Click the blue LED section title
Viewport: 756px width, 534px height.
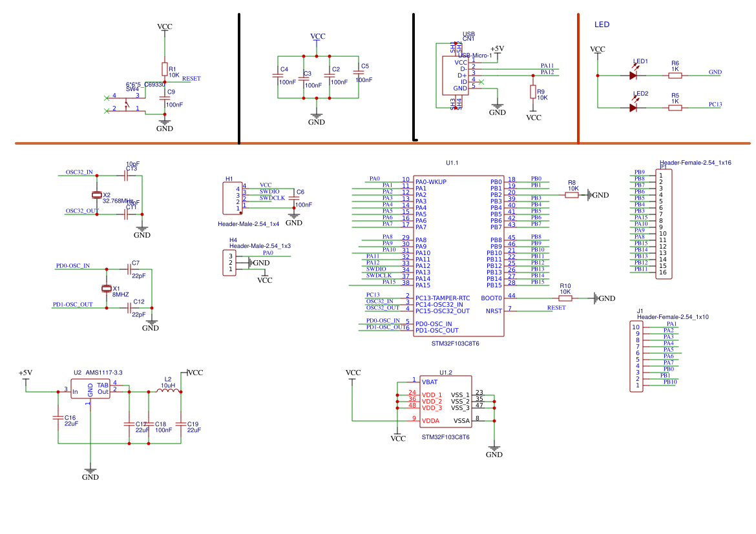(602, 25)
